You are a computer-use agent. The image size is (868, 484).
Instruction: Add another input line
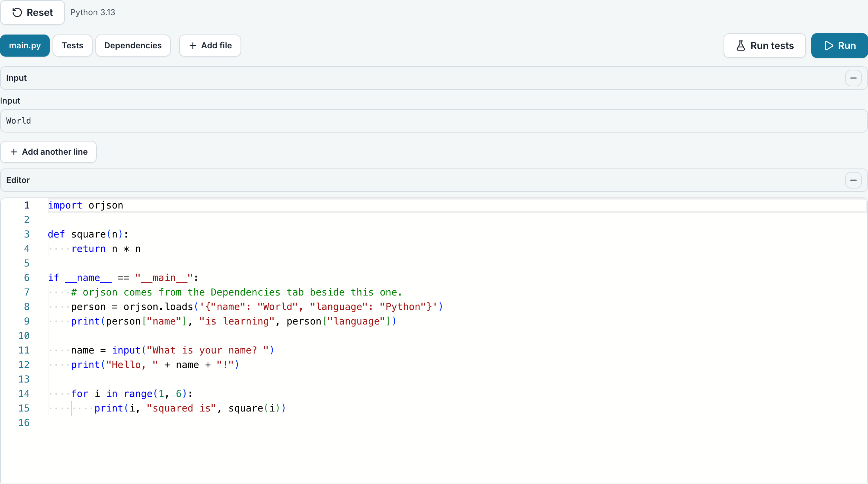click(48, 152)
